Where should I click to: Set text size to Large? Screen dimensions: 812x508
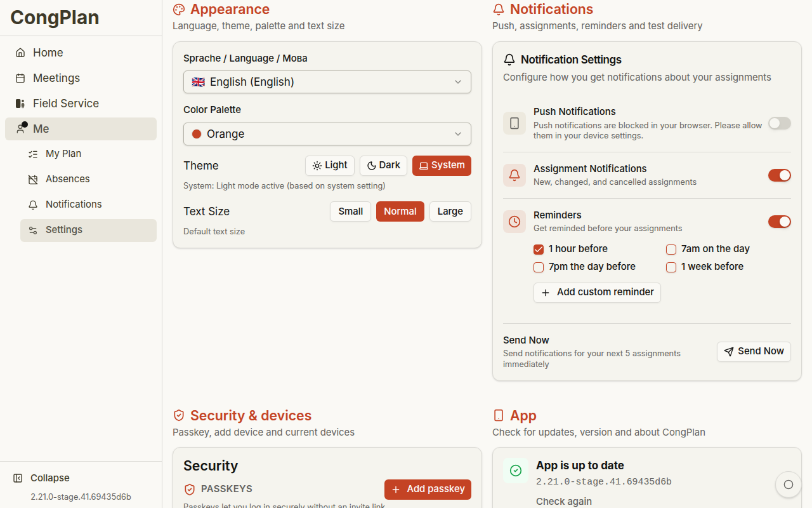450,211
